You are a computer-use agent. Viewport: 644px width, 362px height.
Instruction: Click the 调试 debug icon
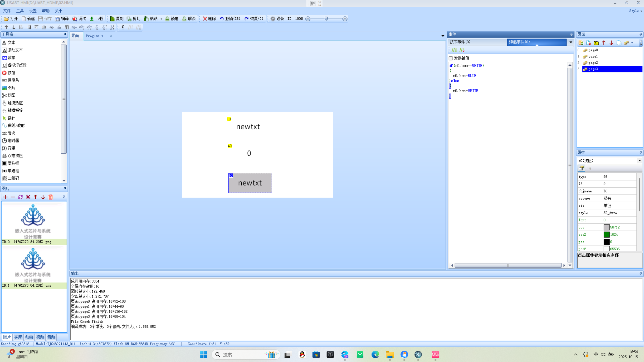[75, 19]
